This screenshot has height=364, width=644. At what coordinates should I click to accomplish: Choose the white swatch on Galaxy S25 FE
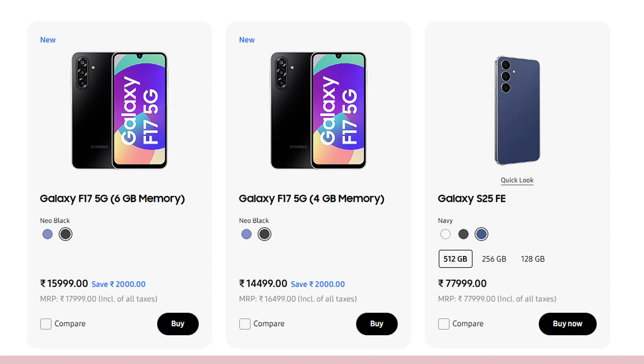(x=445, y=234)
